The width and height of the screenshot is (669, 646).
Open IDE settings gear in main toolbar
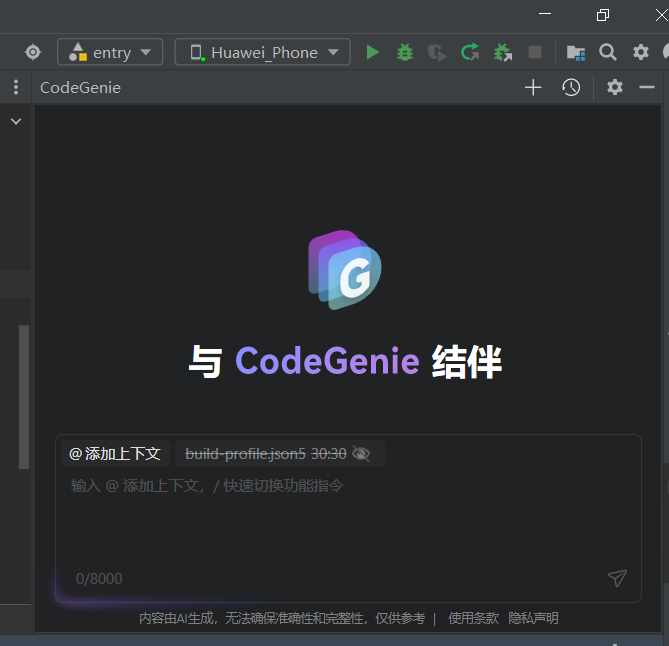click(x=640, y=52)
